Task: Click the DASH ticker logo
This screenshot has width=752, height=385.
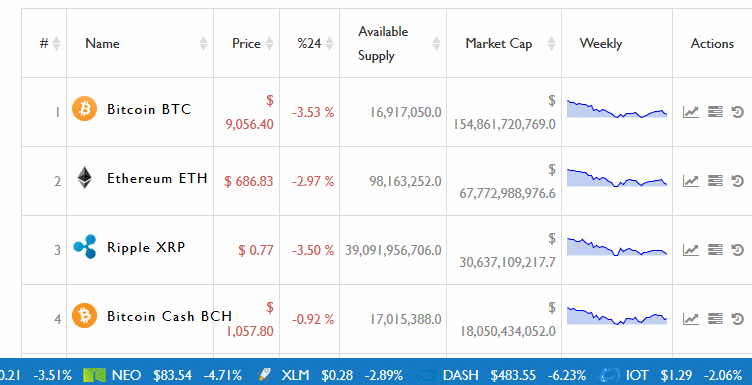Action: (425, 375)
